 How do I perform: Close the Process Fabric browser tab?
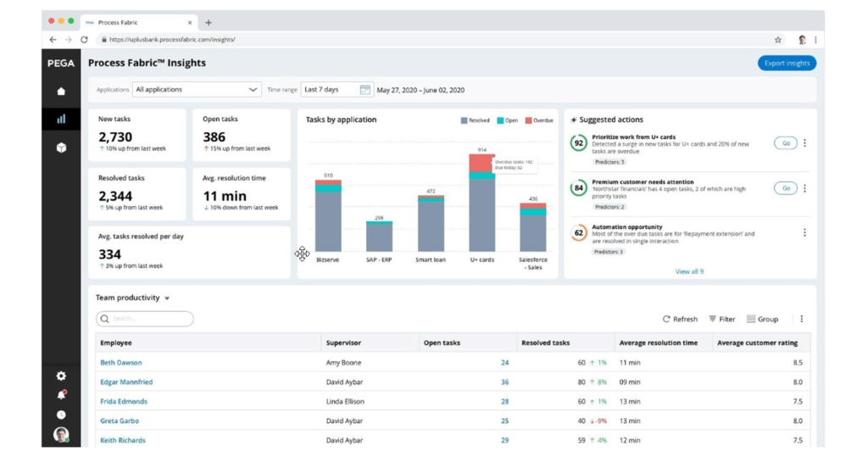pyautogui.click(x=190, y=23)
